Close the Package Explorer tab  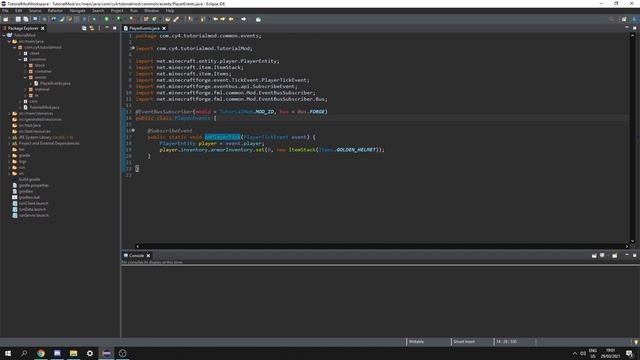(42, 28)
